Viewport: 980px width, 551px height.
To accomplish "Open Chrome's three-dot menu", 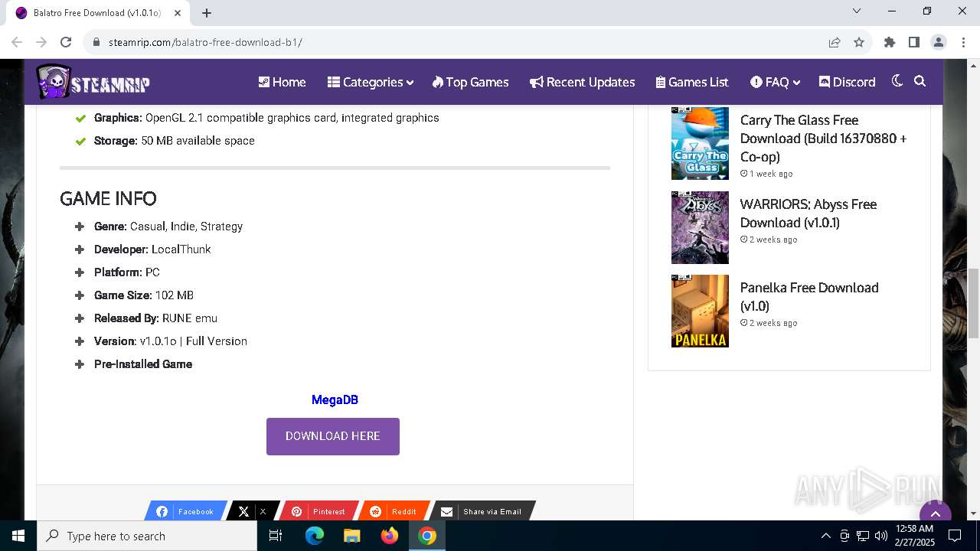I will point(963,42).
